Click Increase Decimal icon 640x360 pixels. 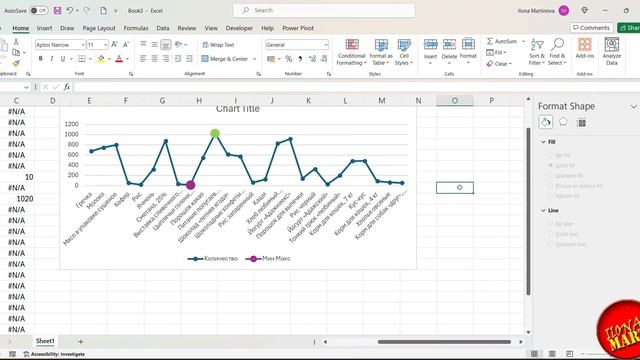[x=312, y=59]
